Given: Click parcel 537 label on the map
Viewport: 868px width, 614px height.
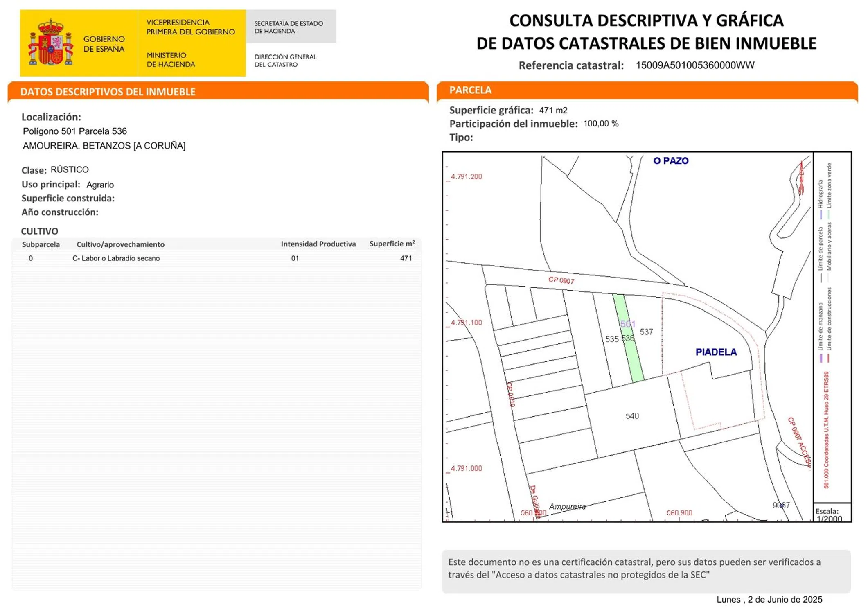Looking at the screenshot, I should click(646, 332).
